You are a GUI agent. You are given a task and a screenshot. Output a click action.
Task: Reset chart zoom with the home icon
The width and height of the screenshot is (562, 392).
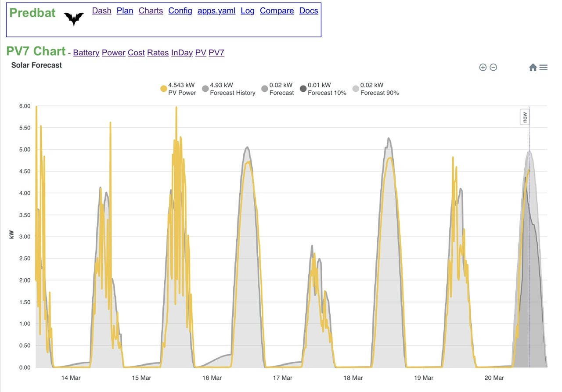point(533,67)
